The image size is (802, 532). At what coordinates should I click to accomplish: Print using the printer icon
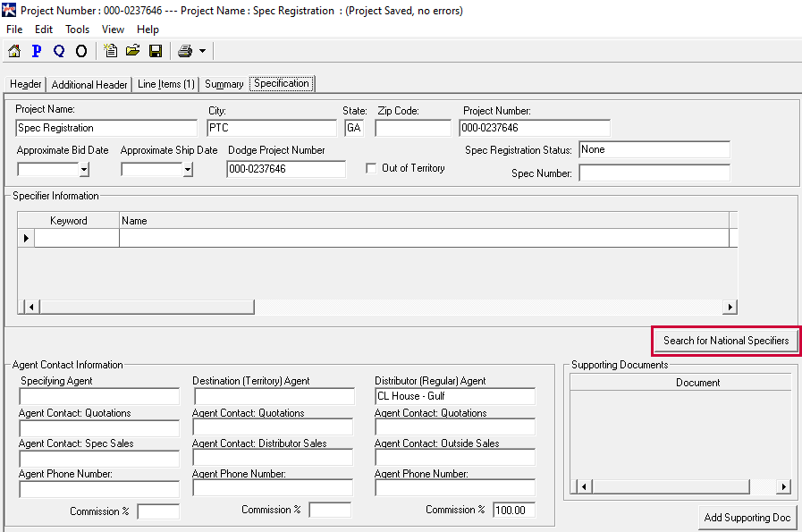coord(185,51)
